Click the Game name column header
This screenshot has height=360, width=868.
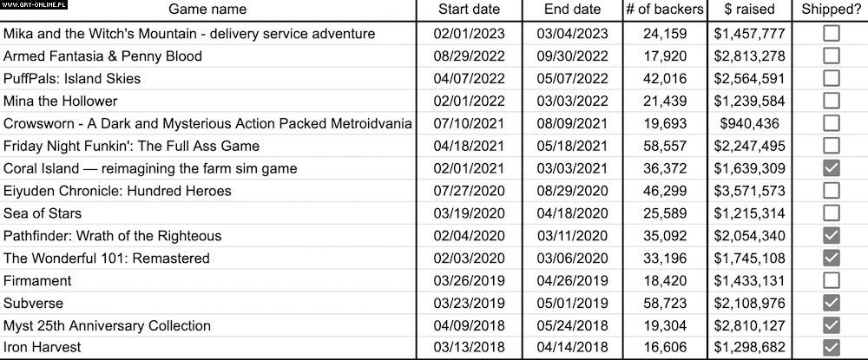coord(207,10)
